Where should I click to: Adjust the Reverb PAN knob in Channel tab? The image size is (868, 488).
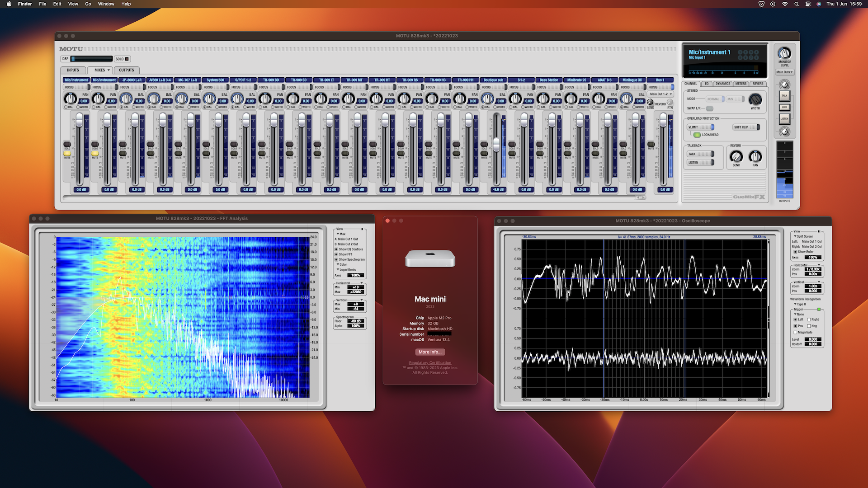[x=755, y=156]
